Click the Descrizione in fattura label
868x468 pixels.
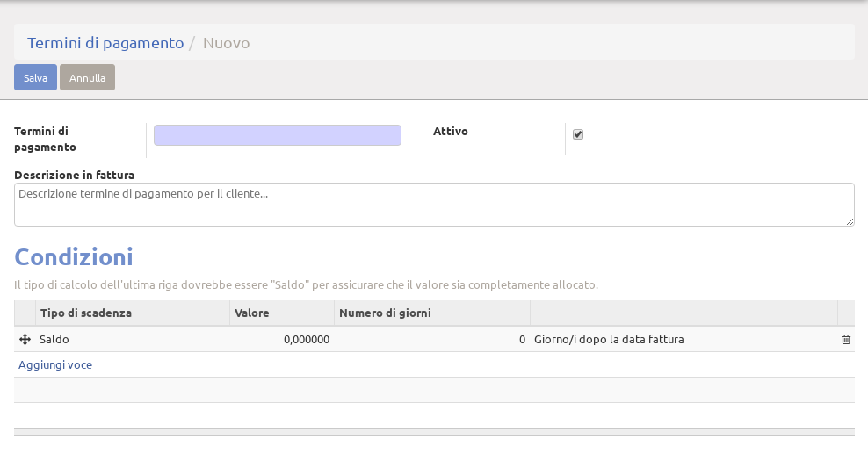pos(74,175)
